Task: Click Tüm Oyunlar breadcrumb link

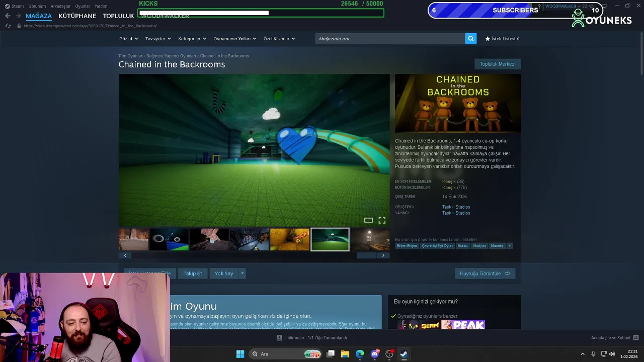Action: [130, 56]
